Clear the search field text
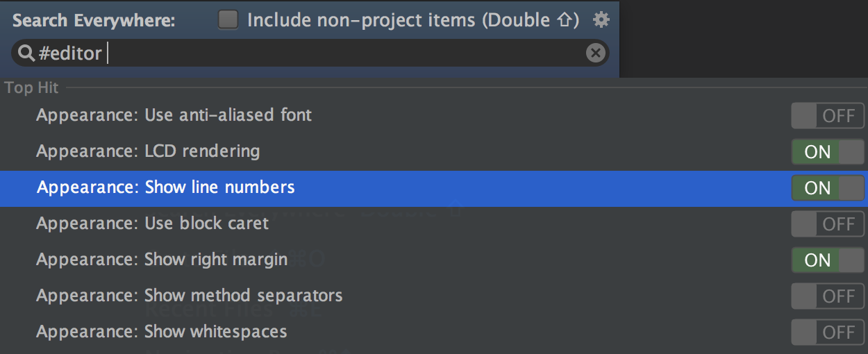Screen dimensions: 868x354 click(596, 53)
